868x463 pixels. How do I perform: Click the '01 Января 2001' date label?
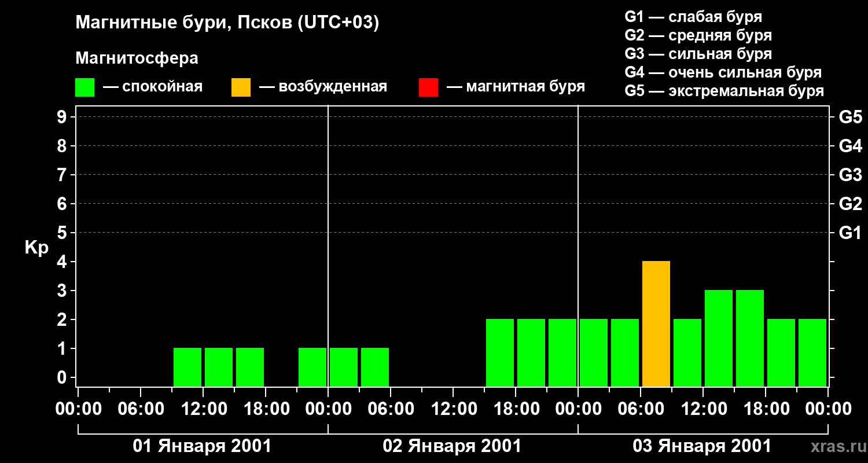(x=202, y=446)
